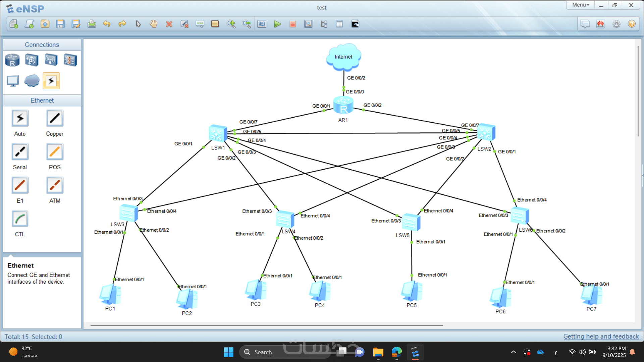Image resolution: width=644 pixels, height=362 pixels.
Task: Click the New Topology toolbar icon
Action: (14, 24)
